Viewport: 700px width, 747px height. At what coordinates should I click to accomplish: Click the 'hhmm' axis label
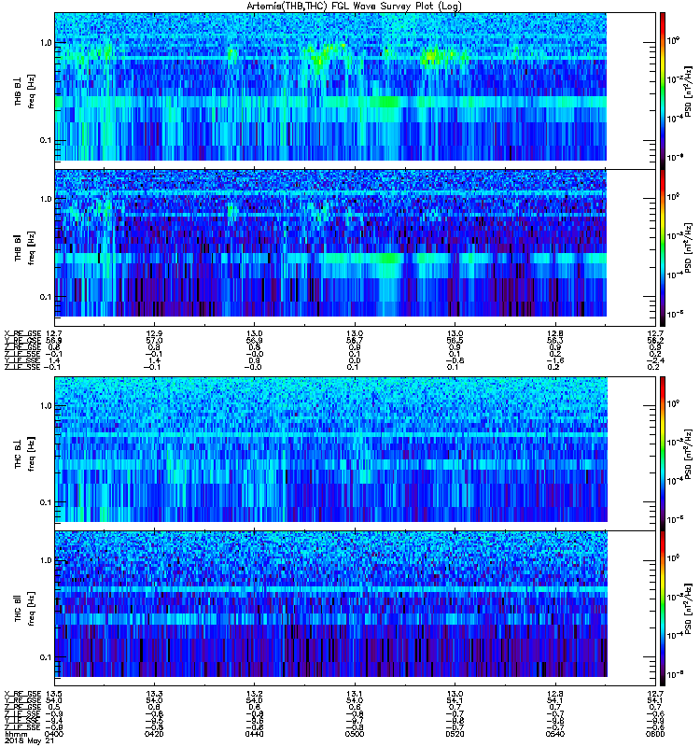tap(16, 734)
